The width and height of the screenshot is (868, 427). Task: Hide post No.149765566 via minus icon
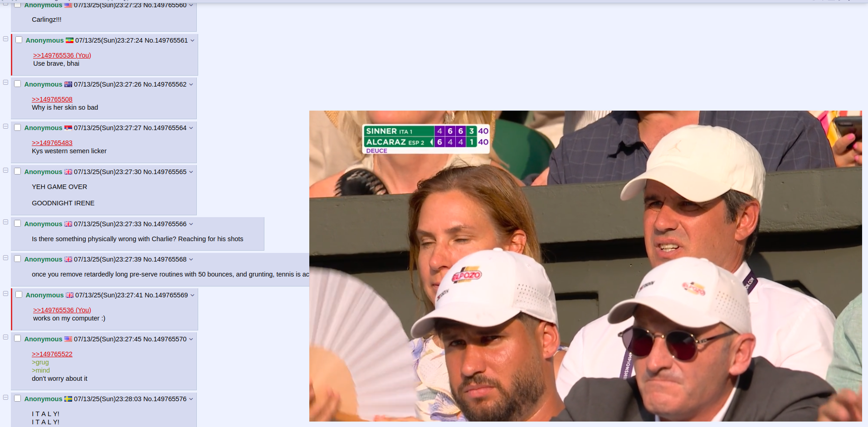[x=5, y=222]
